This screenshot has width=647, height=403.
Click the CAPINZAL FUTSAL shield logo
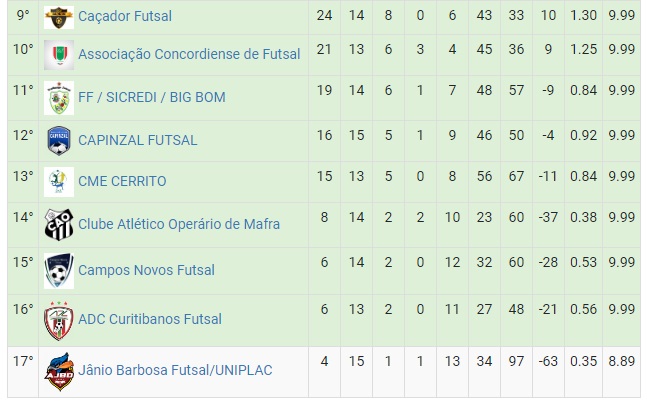[59, 141]
